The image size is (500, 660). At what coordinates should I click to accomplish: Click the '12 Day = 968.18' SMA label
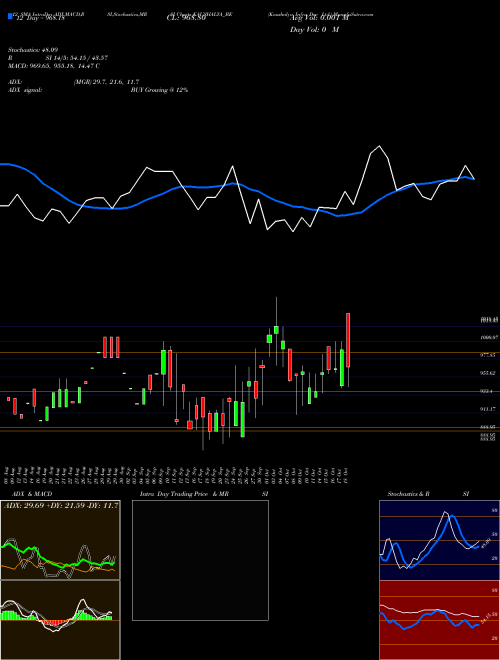pyautogui.click(x=40, y=19)
